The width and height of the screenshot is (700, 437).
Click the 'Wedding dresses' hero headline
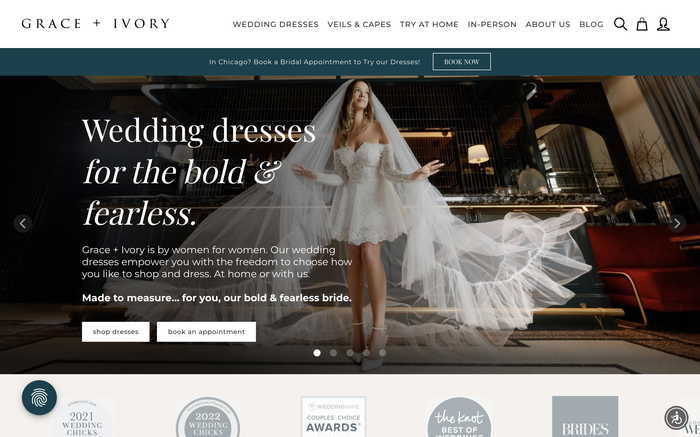pos(199,130)
